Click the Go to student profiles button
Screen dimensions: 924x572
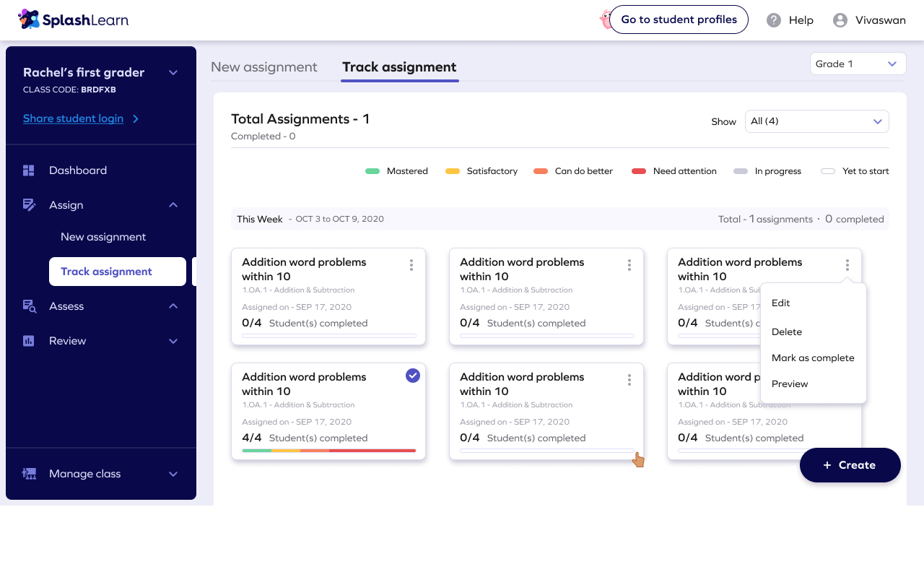pyautogui.click(x=679, y=19)
